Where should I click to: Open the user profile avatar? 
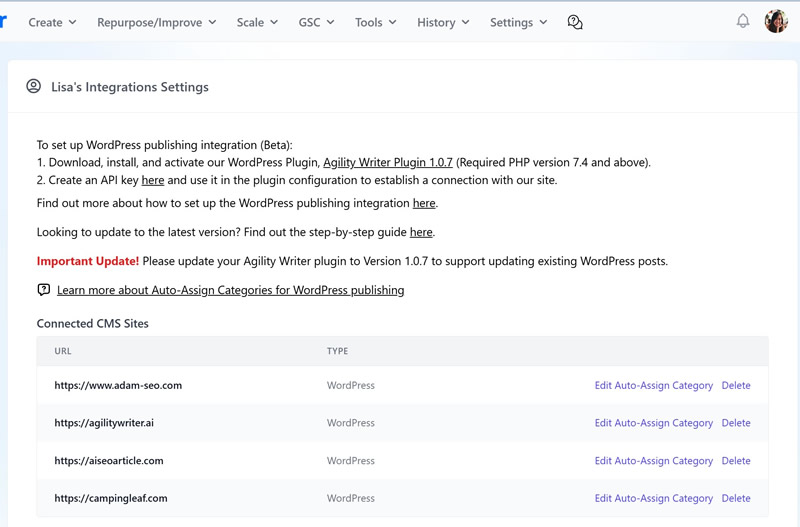(776, 21)
